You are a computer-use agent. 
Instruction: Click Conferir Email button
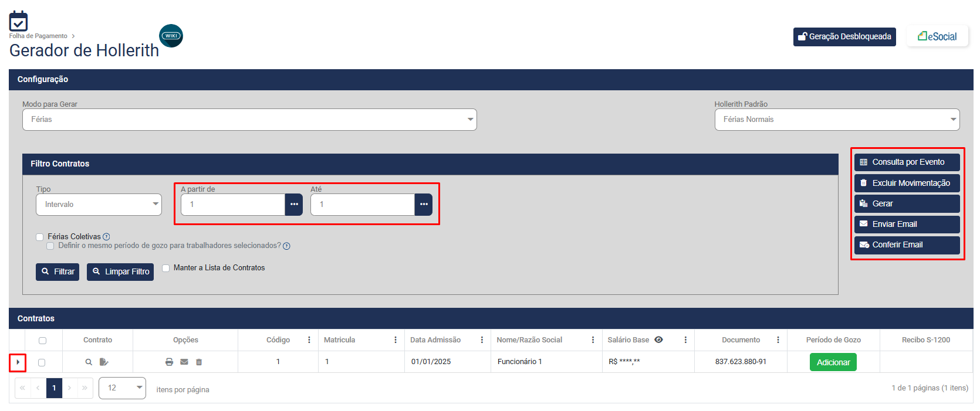click(907, 245)
